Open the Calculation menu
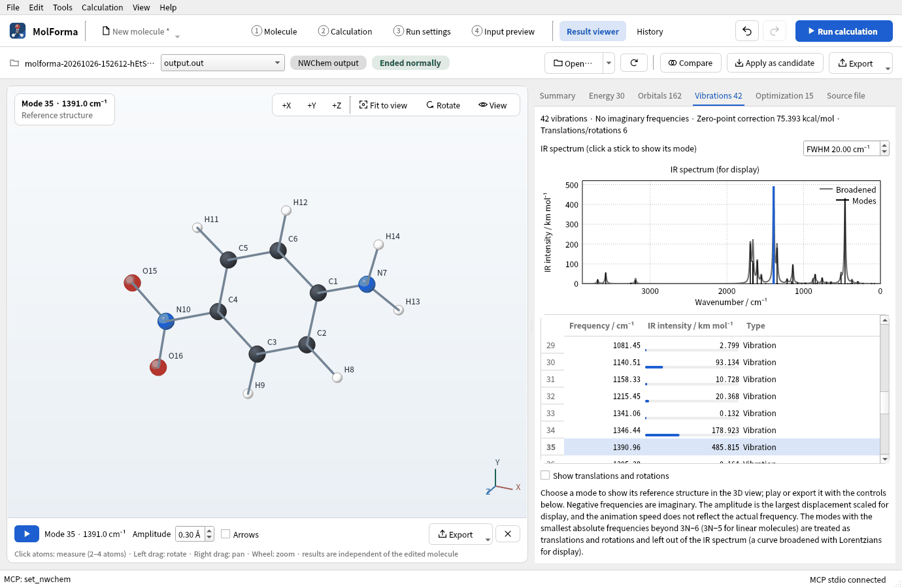This screenshot has height=588, width=902. tap(102, 7)
